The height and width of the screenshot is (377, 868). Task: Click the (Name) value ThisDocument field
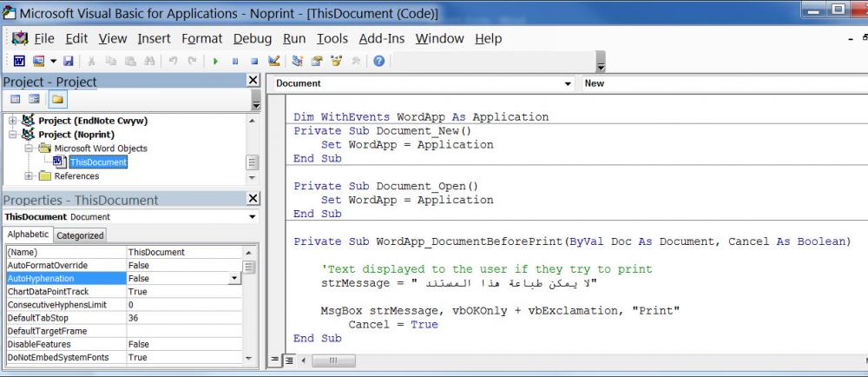[x=184, y=252]
